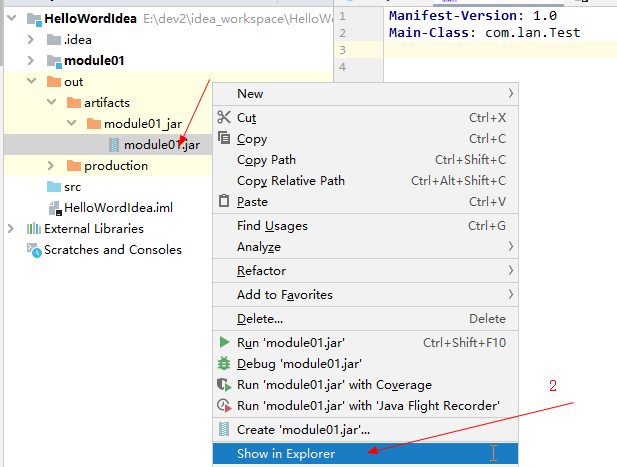Expand the External Libraries node

pyautogui.click(x=11, y=229)
